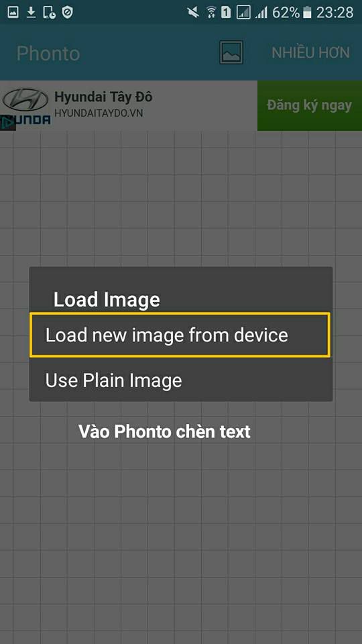The image size is (362, 644).
Task: Open the NHIỀU HƠN menu
Action: (310, 52)
